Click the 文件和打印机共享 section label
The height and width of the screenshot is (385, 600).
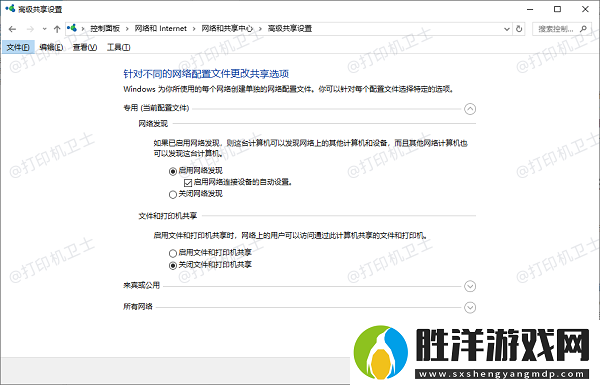click(168, 216)
